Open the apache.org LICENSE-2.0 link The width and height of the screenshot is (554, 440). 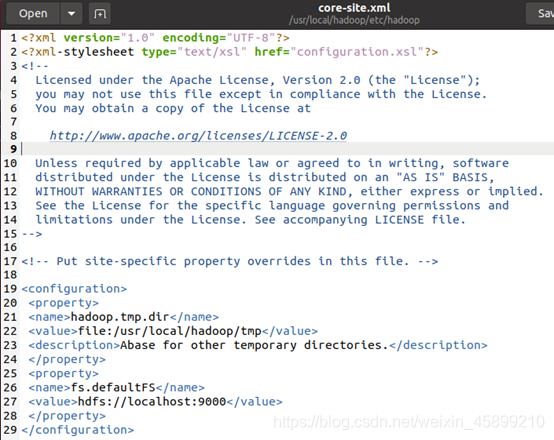(x=198, y=136)
